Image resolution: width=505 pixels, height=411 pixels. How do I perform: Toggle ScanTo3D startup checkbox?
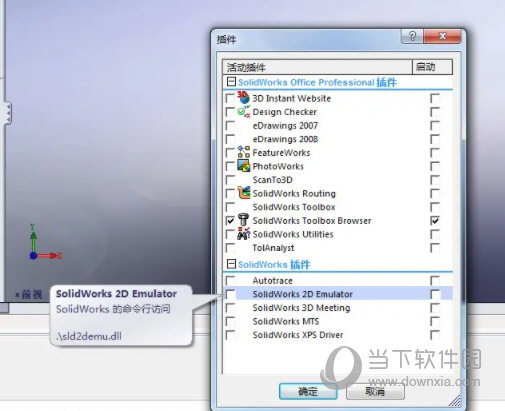(435, 180)
